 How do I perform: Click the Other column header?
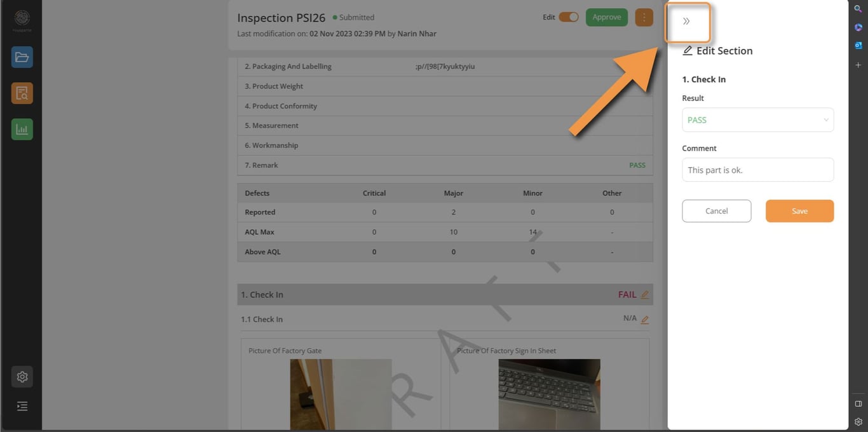(612, 193)
